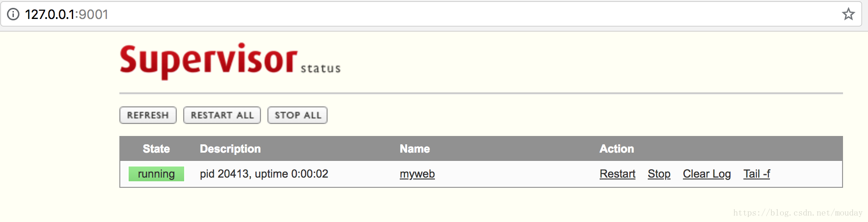Click the Supervisor logo

208,61
